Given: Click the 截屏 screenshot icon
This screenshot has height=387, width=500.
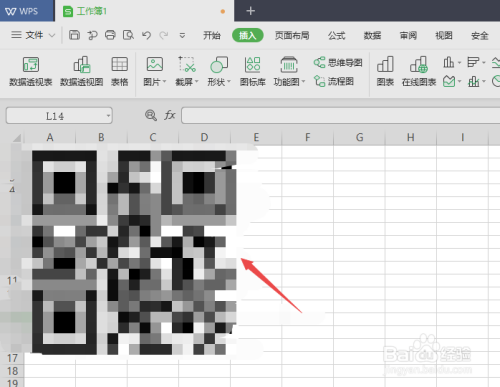Looking at the screenshot, I should click(x=187, y=64).
